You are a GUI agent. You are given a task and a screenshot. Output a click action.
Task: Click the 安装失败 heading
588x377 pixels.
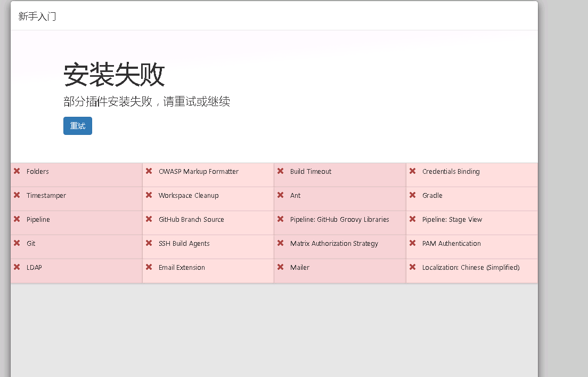[x=114, y=74]
